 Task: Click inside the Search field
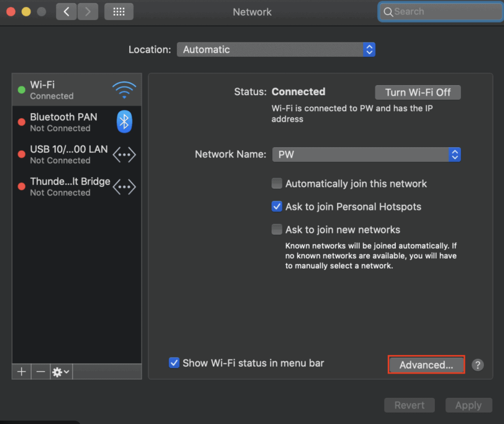[440, 11]
